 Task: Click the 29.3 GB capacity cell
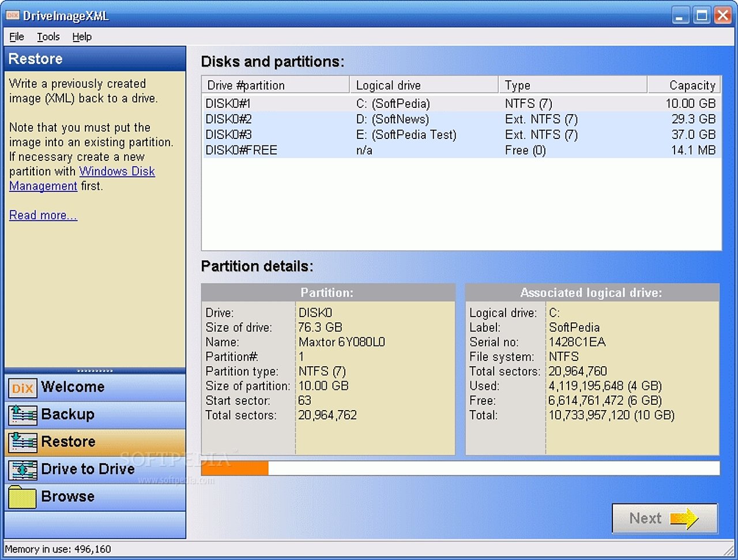pos(694,119)
